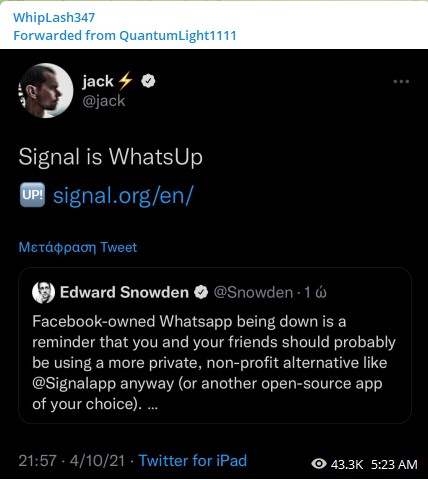Click jack's verified badge
Viewport: 428px width, 480px height.
148,81
